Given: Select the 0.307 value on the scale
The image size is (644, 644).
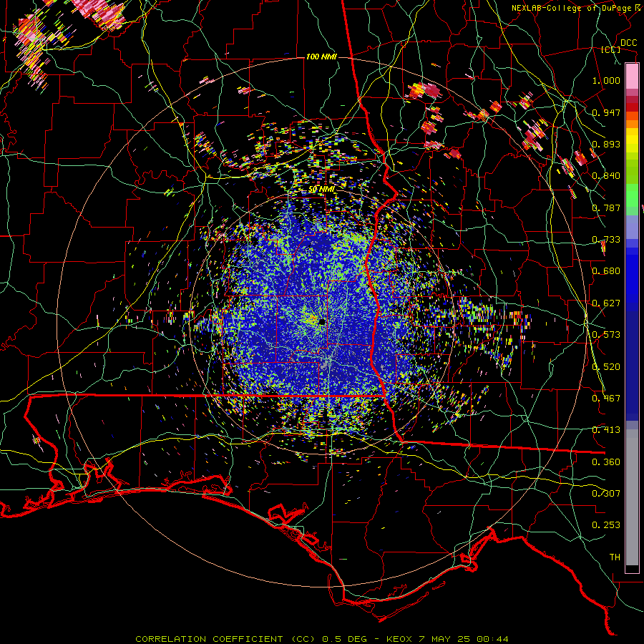Looking at the screenshot, I should tap(606, 494).
